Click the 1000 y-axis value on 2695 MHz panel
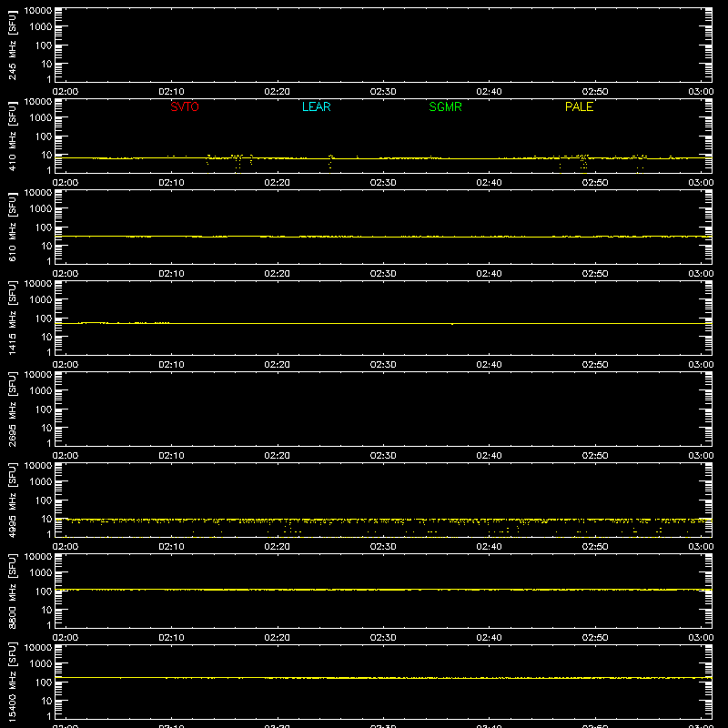The image size is (728, 728). pyautogui.click(x=41, y=391)
